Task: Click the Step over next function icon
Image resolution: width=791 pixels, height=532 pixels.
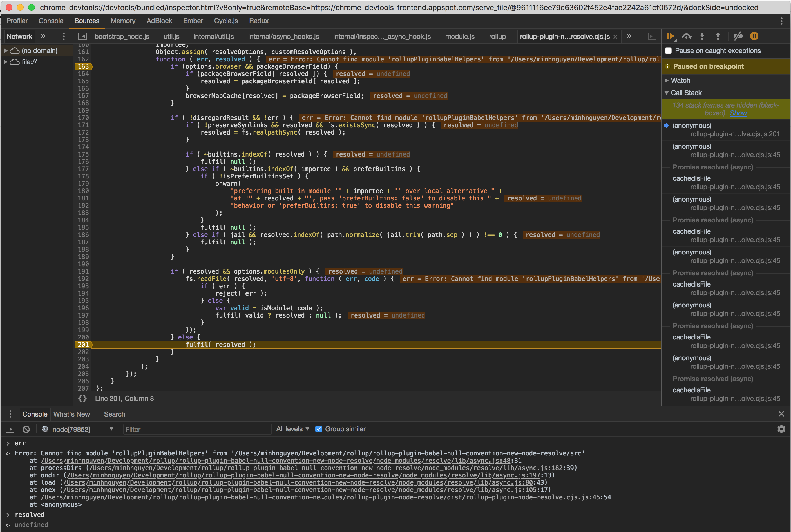Action: click(687, 36)
